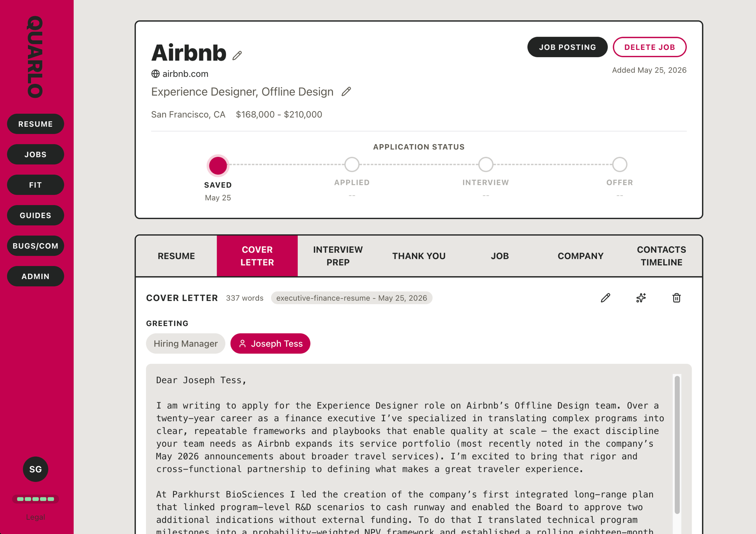756x534 pixels.
Task: Set application status to Applied
Action: [x=352, y=165]
